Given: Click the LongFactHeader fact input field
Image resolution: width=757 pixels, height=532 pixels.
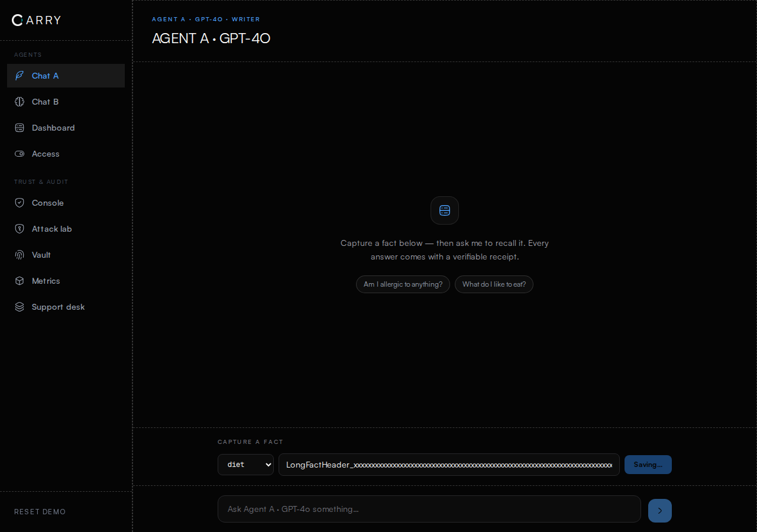Looking at the screenshot, I should coord(449,465).
